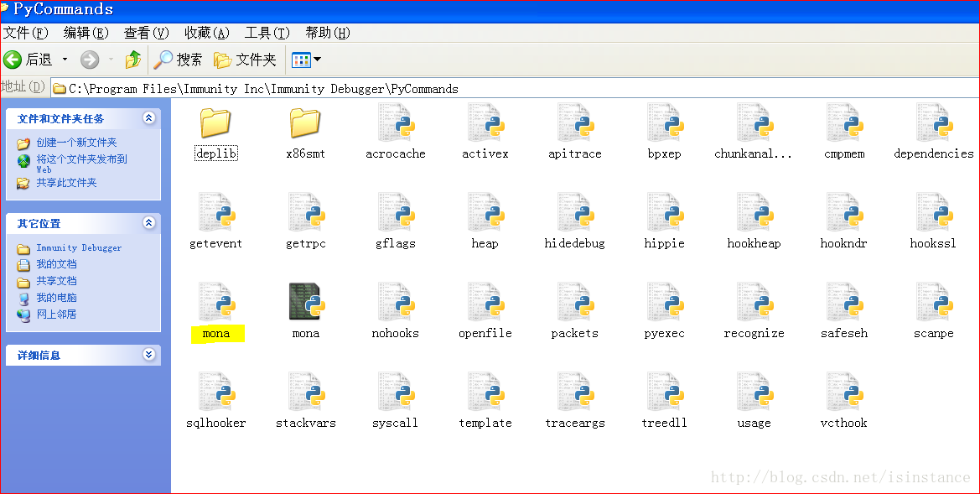Open the 文件(F) menu
This screenshot has height=494, width=980.
coord(26,33)
